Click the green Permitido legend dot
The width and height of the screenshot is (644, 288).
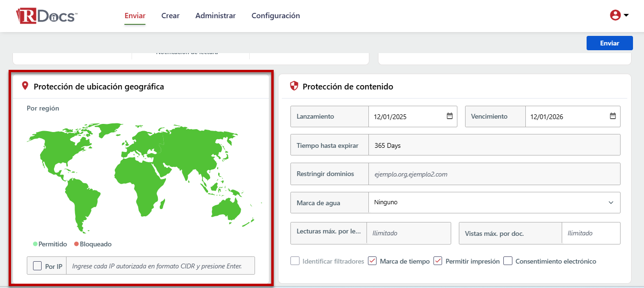[x=35, y=244]
